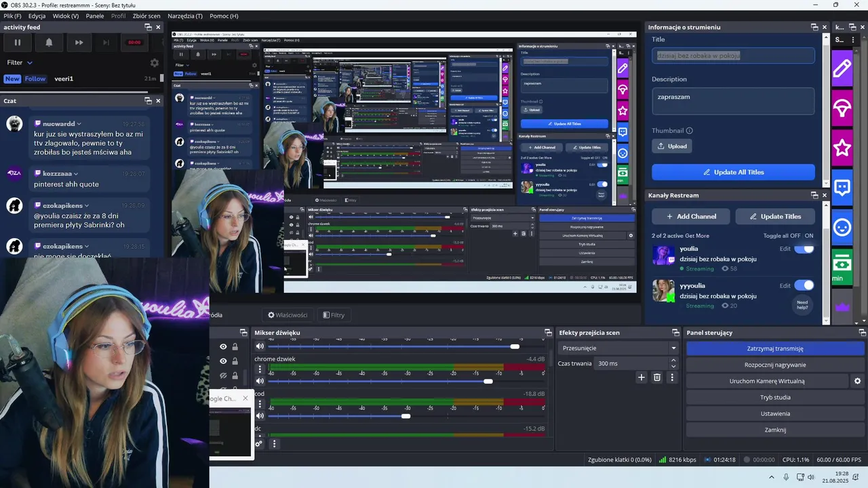
Task: Expand nucwardd chat user chevron
Action: [x=79, y=124]
